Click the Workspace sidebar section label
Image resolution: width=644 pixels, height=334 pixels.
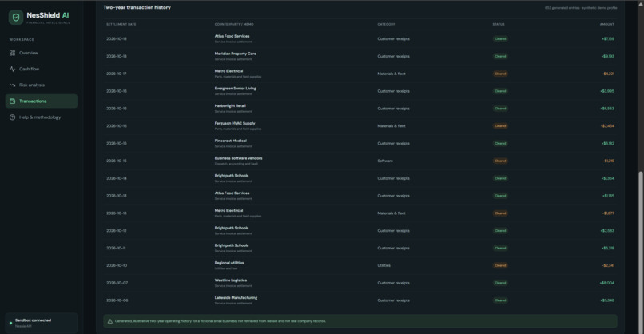click(x=22, y=39)
